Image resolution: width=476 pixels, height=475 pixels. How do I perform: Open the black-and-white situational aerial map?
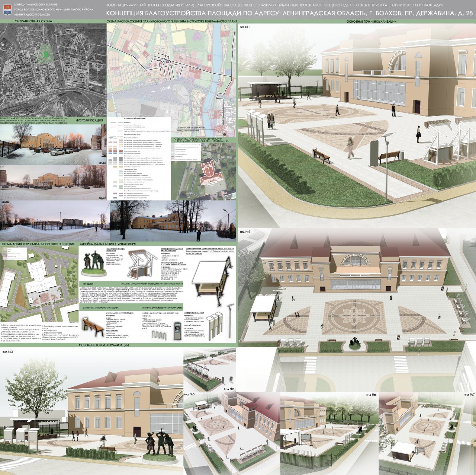[53, 70]
